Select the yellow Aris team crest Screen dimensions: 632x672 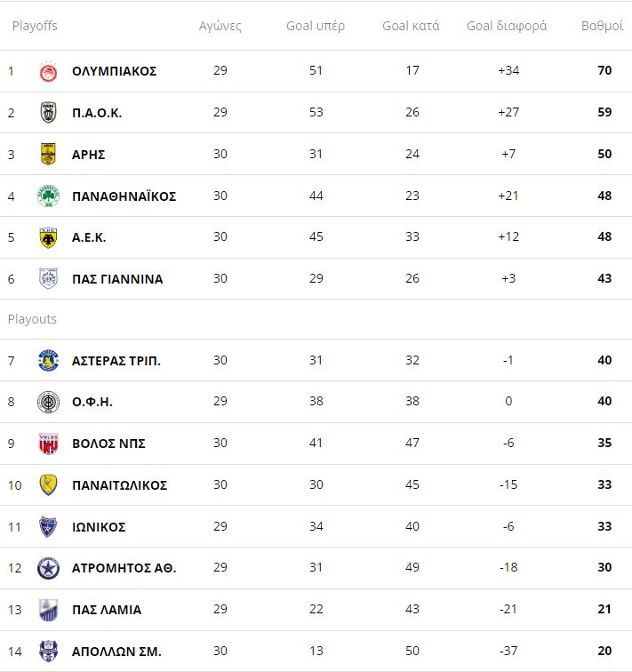(x=48, y=155)
